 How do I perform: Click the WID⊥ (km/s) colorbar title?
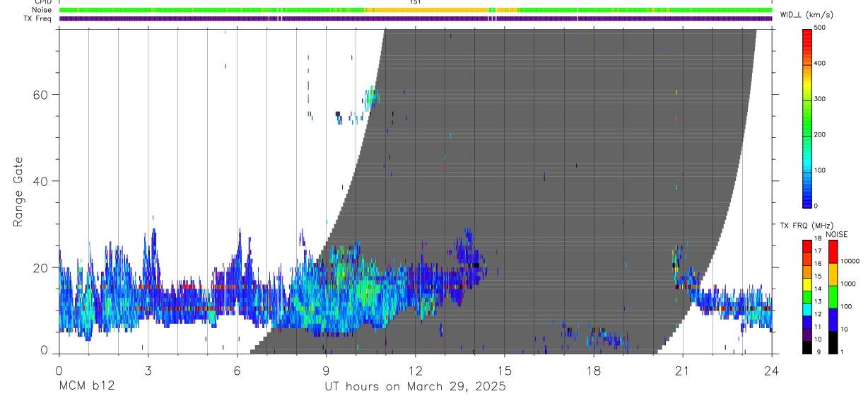click(x=806, y=14)
